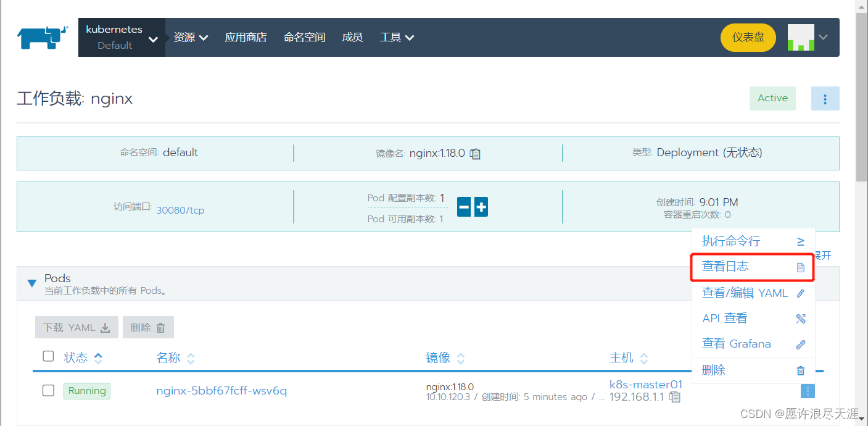The width and height of the screenshot is (868, 426).
Task: Click the 删除 button above the pod table
Action: [x=148, y=327]
